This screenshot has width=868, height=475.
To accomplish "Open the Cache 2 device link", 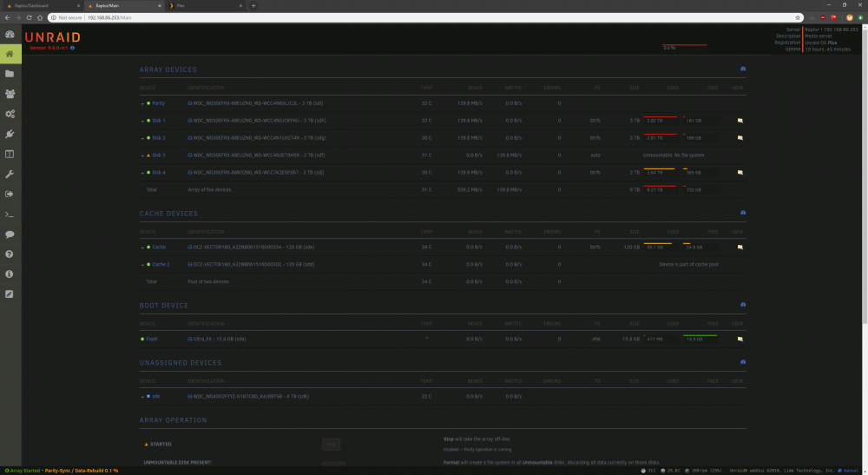I will [161, 264].
